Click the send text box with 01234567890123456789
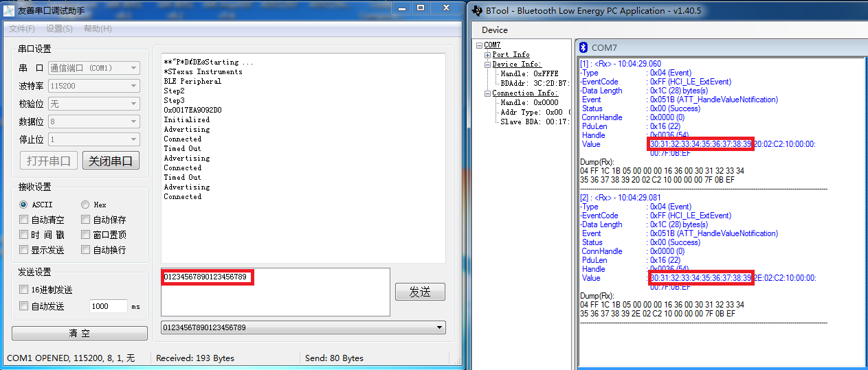Viewport: 868px width, 370px height. click(x=276, y=292)
